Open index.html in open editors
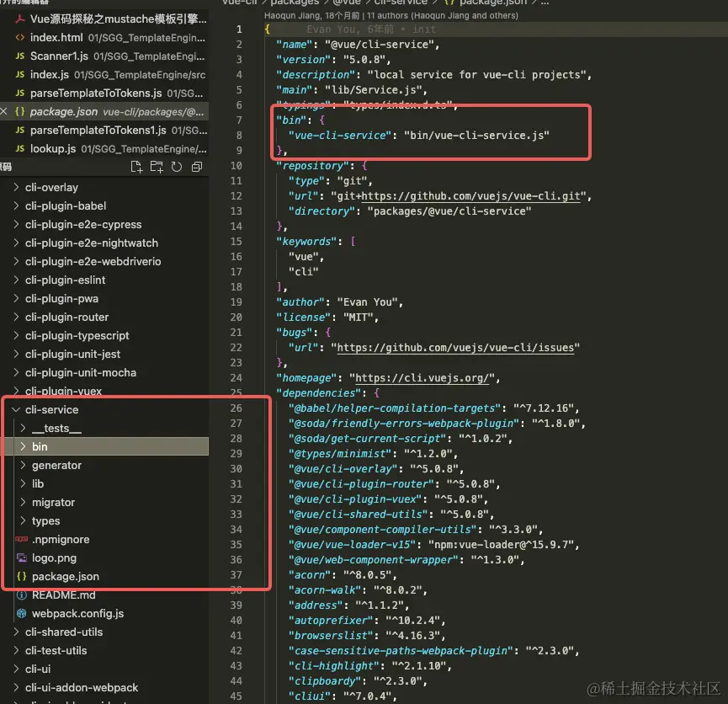Viewport: 728px width, 704px height. pos(104,37)
